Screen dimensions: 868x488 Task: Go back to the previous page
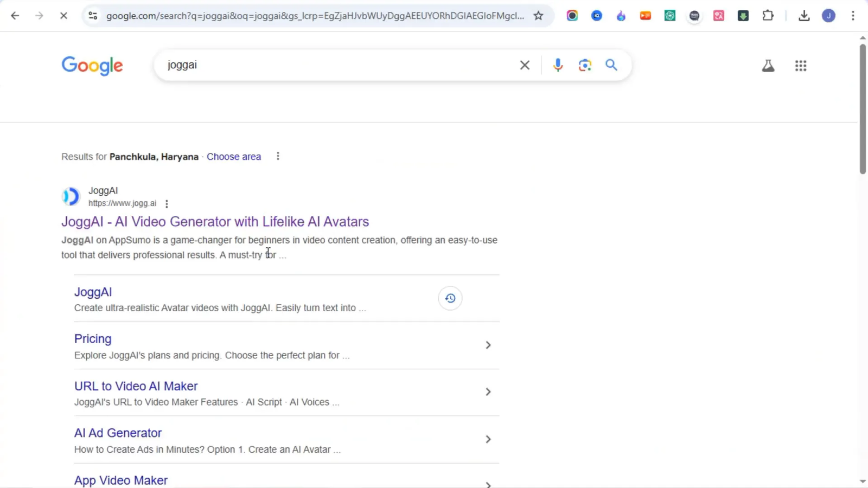[15, 16]
